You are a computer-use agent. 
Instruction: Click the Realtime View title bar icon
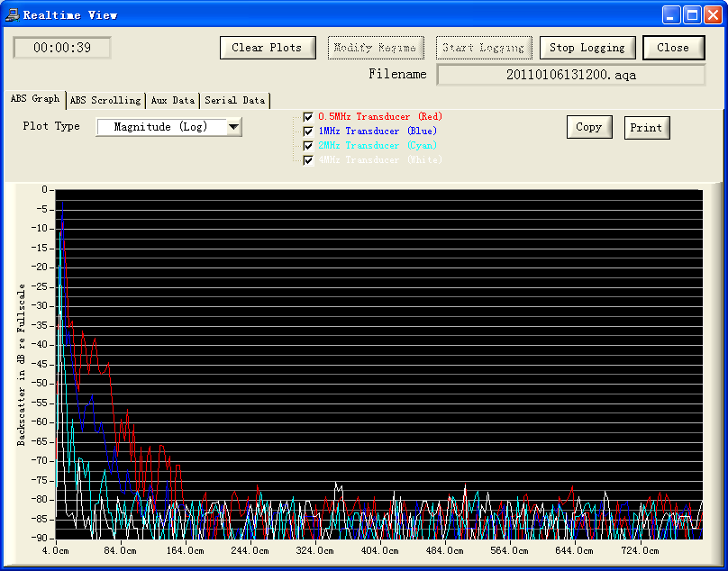point(13,13)
